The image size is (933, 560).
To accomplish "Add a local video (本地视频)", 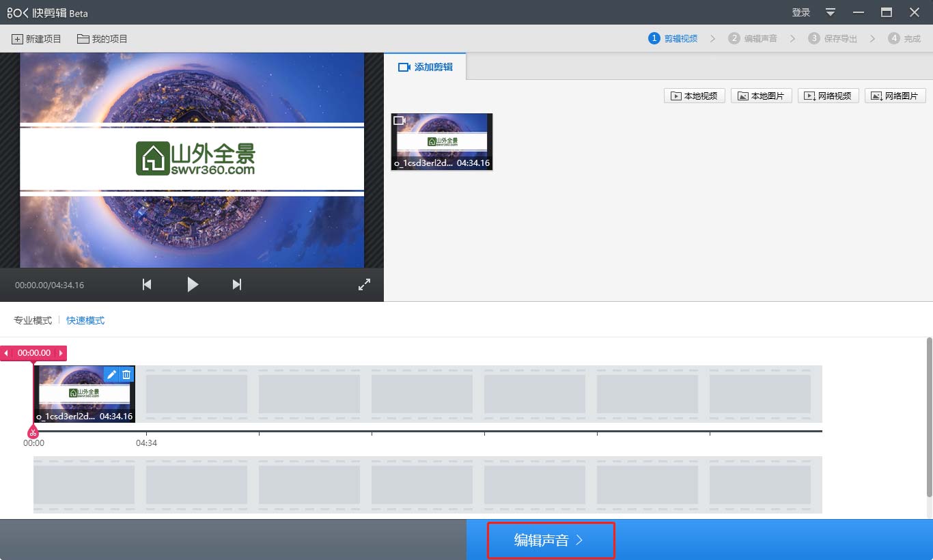I will (694, 96).
